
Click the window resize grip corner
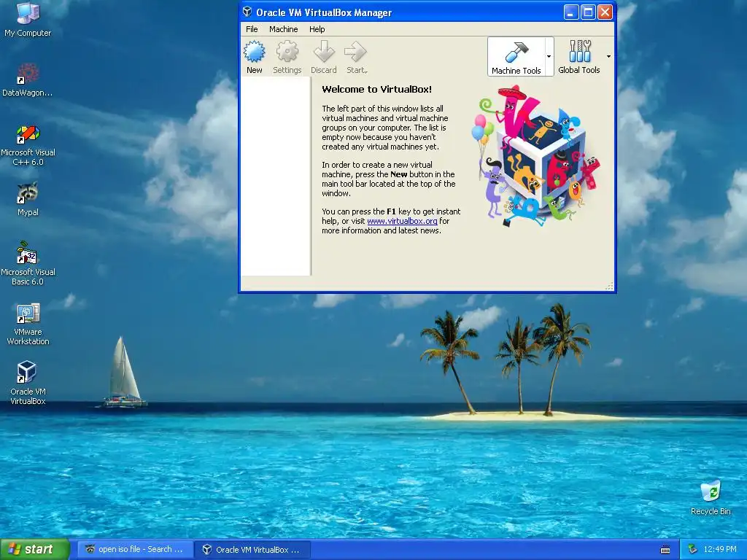(609, 286)
